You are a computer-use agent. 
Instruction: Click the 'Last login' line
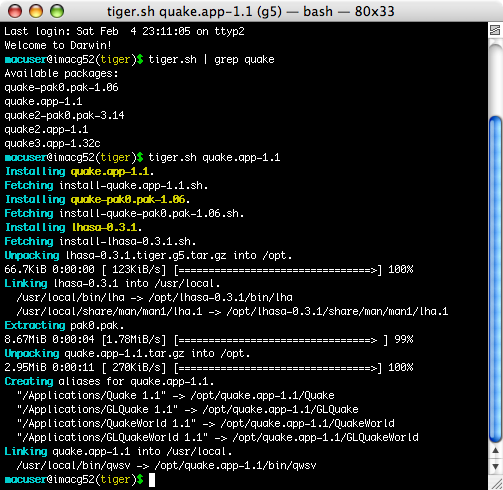click(124, 31)
